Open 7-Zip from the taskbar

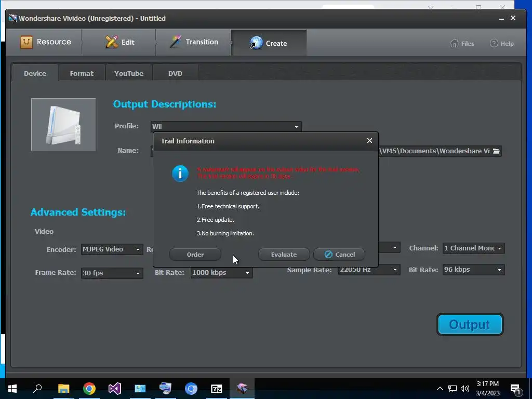217,389
